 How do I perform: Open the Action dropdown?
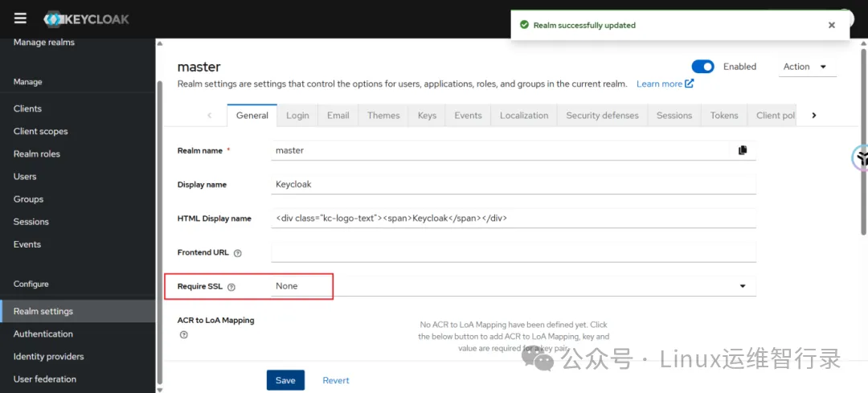pos(805,67)
